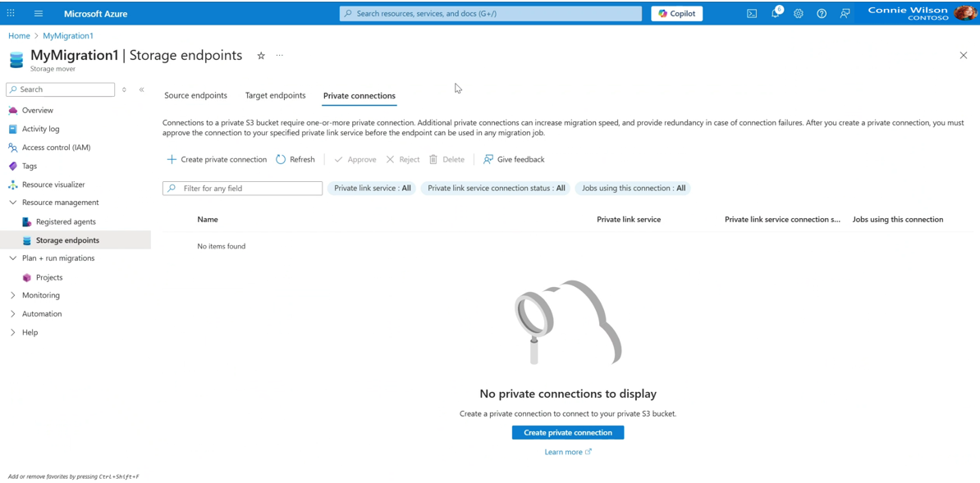Click Create private connection in toolbar
This screenshot has height=483, width=980.
tap(217, 159)
